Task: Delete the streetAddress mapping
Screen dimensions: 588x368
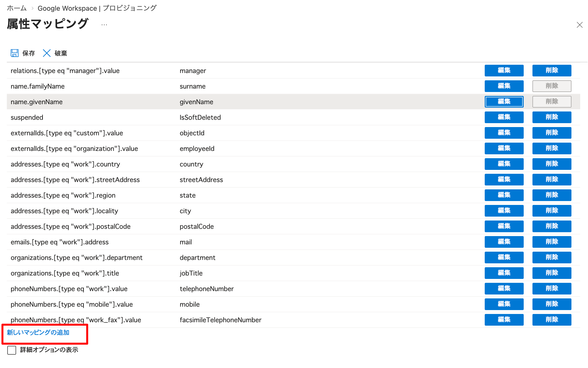Action: point(552,179)
